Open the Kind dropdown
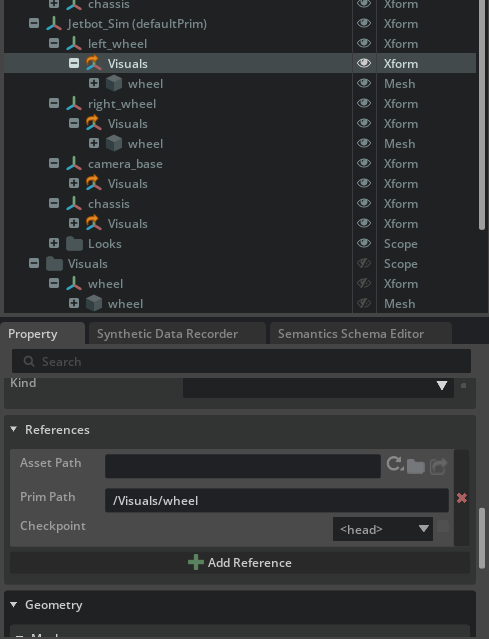The width and height of the screenshot is (489, 639). [318, 386]
